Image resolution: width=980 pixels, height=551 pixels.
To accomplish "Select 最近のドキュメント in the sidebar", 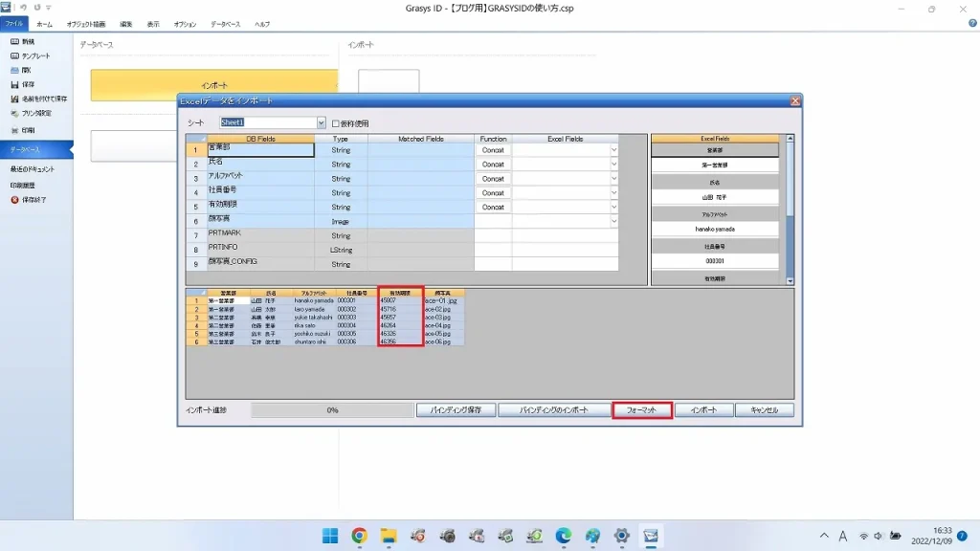I will [x=32, y=169].
